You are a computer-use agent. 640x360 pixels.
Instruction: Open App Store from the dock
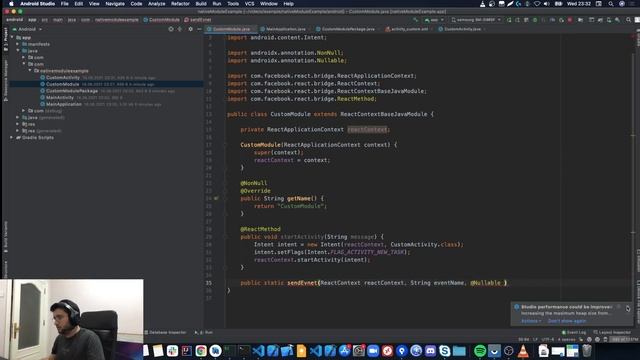[344, 351]
